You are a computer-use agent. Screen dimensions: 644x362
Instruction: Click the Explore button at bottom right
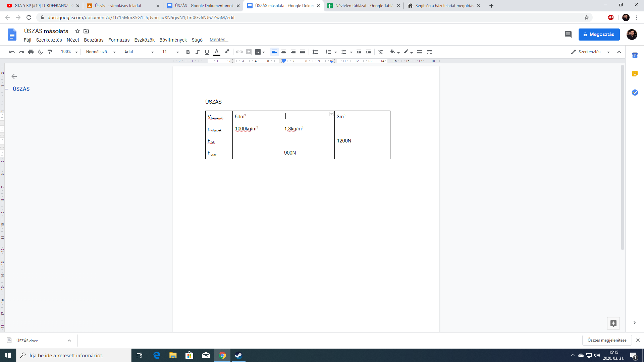tap(613, 323)
